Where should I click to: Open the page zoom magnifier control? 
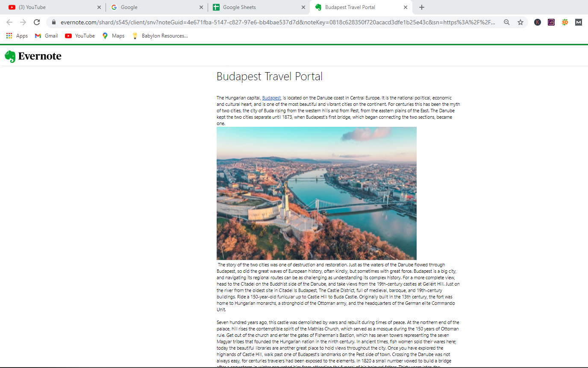coord(507,21)
